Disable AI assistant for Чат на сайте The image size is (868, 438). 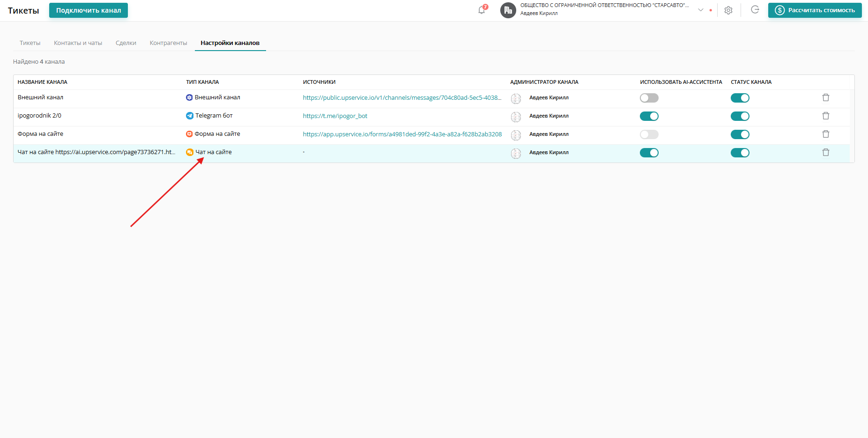pos(649,153)
